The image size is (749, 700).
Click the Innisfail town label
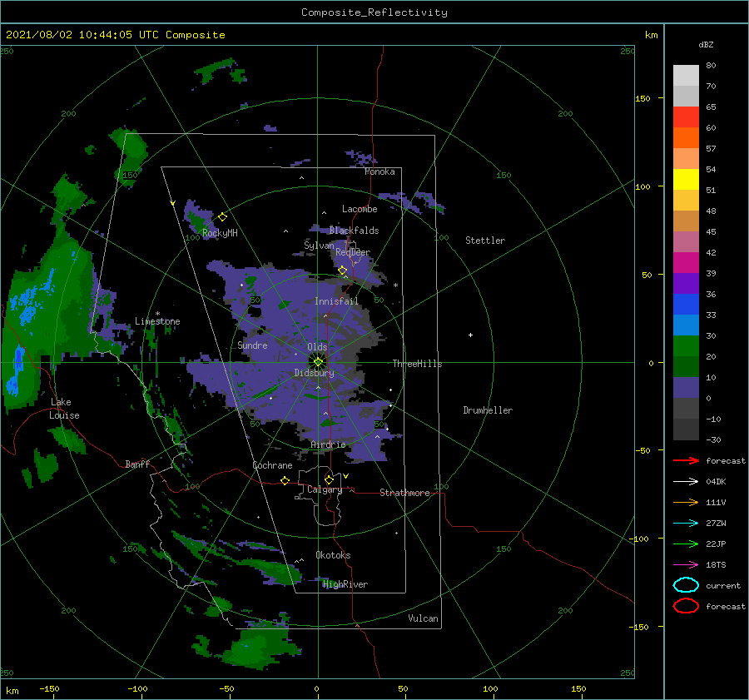(336, 301)
